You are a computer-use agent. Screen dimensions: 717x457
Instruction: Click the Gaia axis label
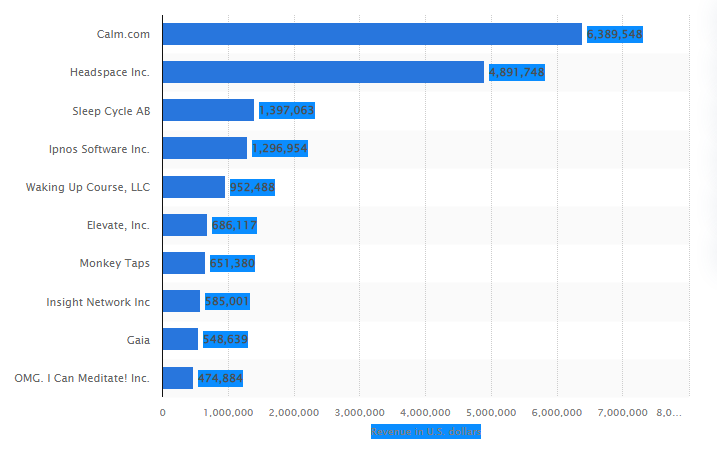pyautogui.click(x=138, y=340)
